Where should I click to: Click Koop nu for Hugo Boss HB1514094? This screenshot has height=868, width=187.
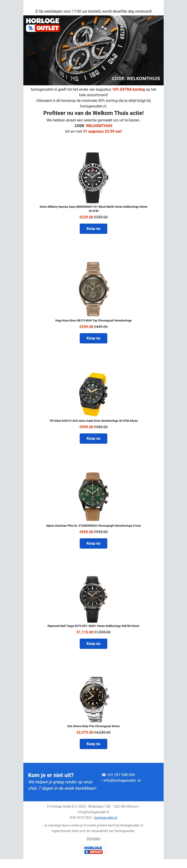coord(93,338)
